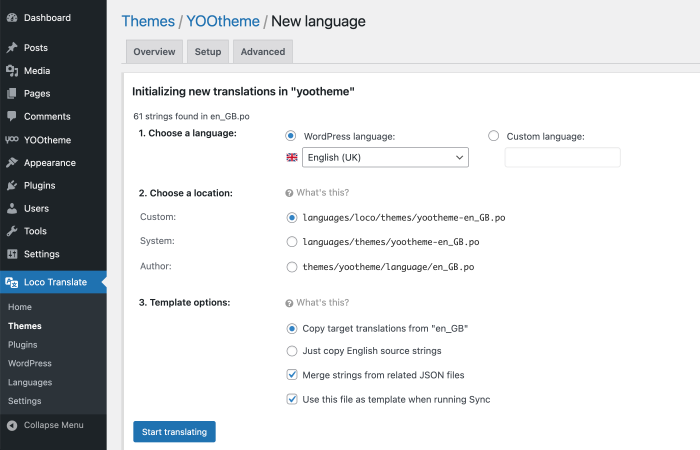Click '61 strings found in en_GB.po' text

point(192,116)
